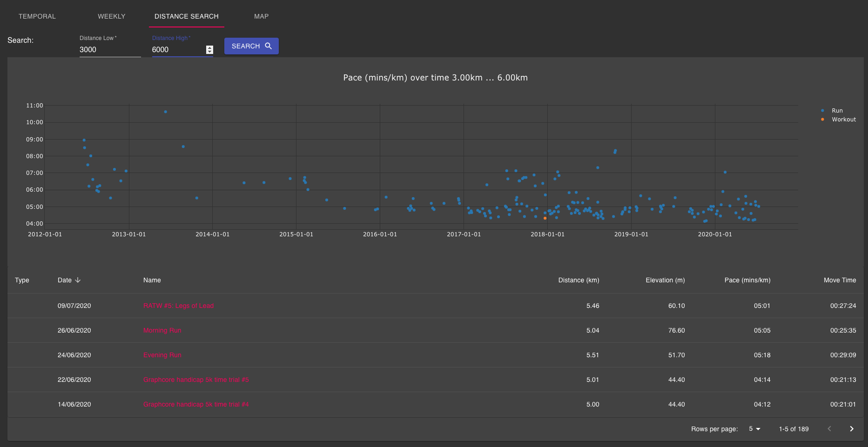Open the Map tab
Screen dimensions: 868x447
tap(261, 16)
